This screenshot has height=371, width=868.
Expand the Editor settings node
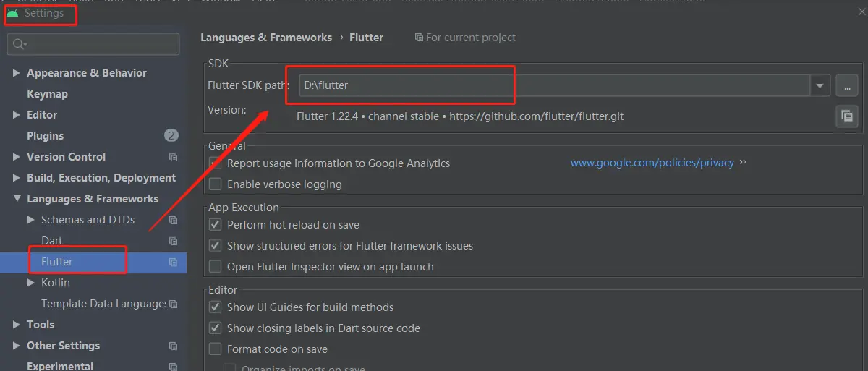click(17, 115)
